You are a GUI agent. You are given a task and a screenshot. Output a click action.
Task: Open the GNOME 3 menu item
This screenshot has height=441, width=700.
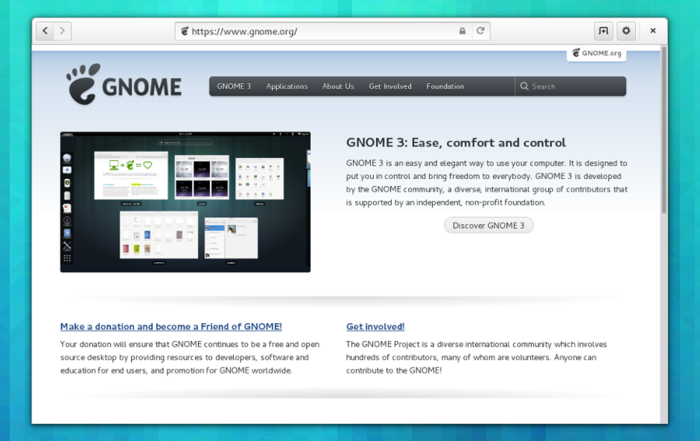tap(234, 86)
